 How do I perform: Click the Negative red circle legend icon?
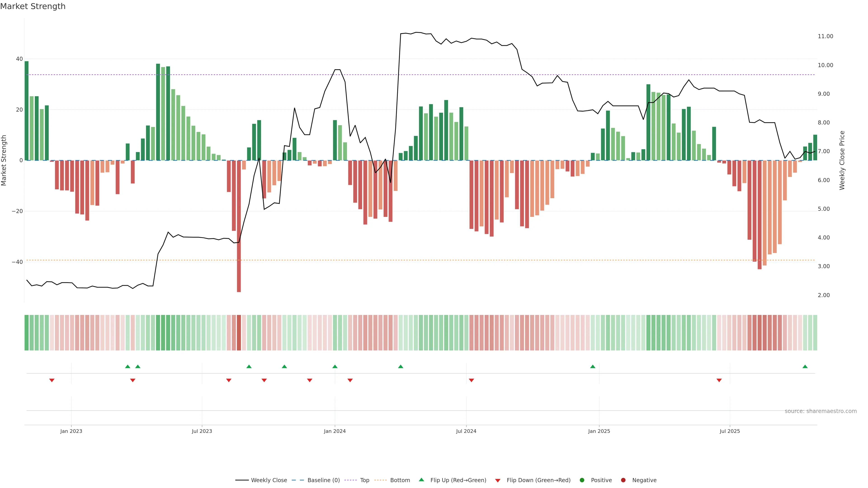[x=623, y=480]
